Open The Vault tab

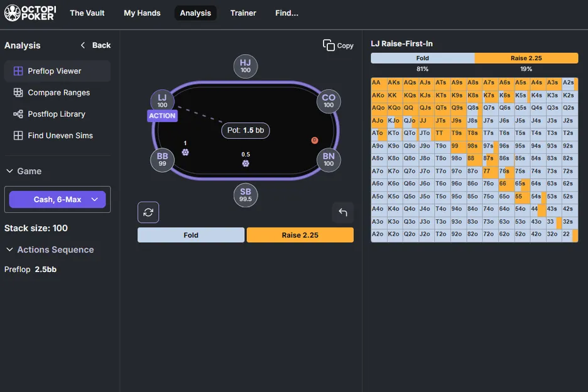(87, 13)
